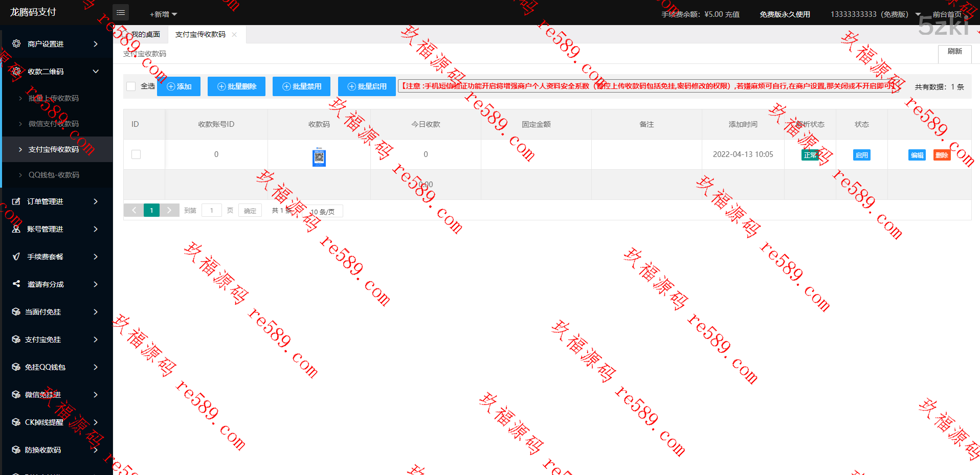Viewport: 980px width, 475px height.
Task: Click the 邀请有分成 share icon
Action: click(x=16, y=284)
